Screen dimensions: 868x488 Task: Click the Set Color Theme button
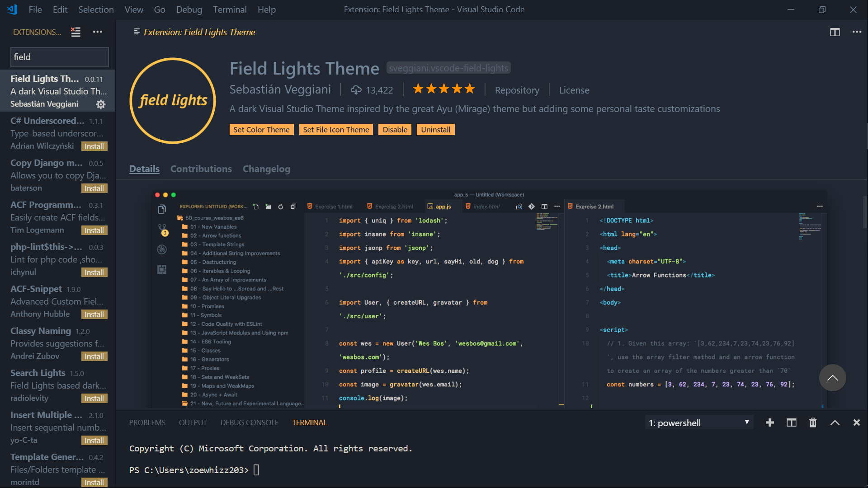[x=261, y=130]
